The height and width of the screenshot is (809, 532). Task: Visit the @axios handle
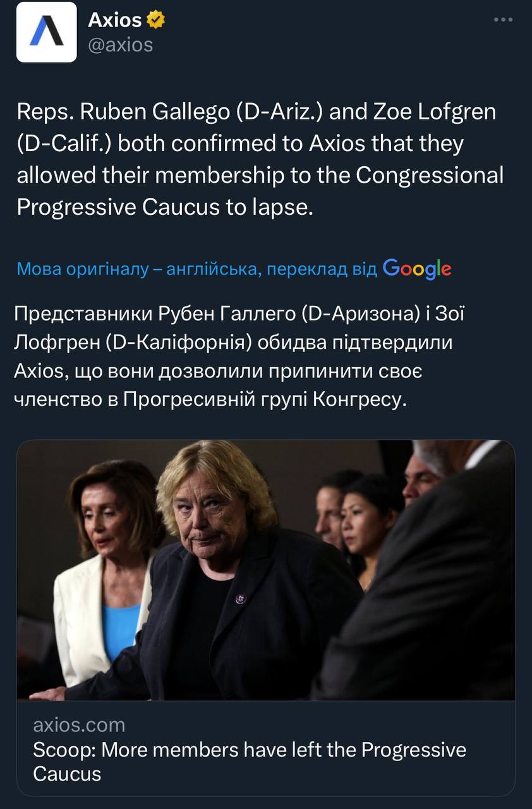pyautogui.click(x=120, y=45)
